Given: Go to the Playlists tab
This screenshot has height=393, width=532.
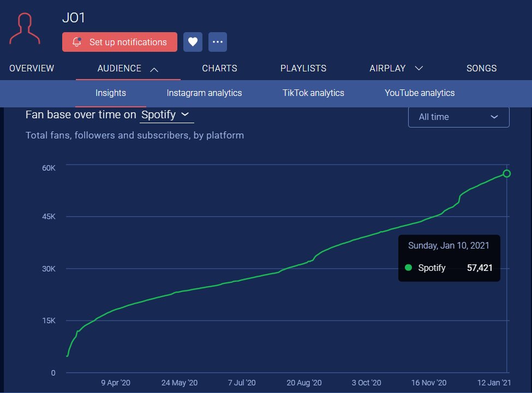Looking at the screenshot, I should (303, 69).
